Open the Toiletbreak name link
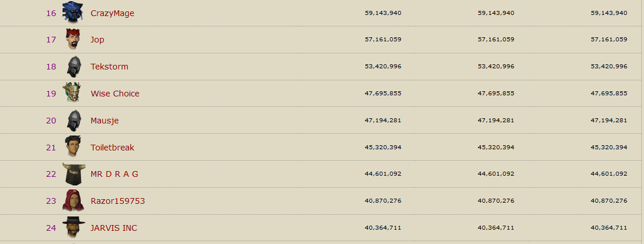Screen dimensions: 644x244 [112, 148]
